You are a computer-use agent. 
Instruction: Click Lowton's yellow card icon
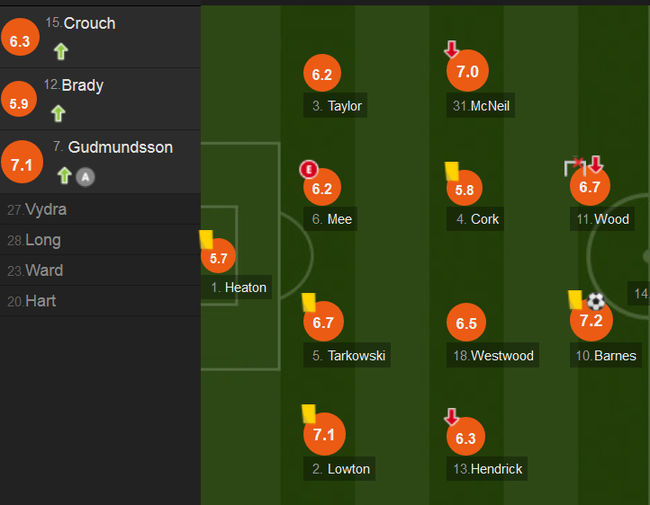pos(308,413)
